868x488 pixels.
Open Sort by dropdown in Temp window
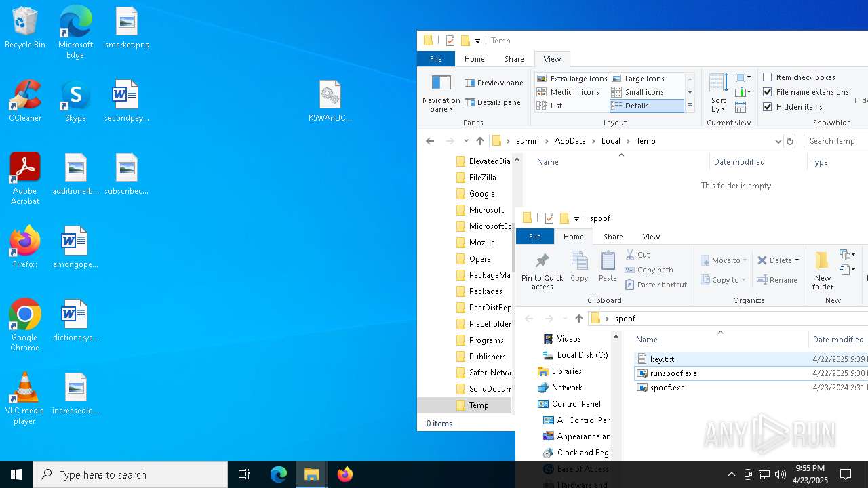(718, 94)
